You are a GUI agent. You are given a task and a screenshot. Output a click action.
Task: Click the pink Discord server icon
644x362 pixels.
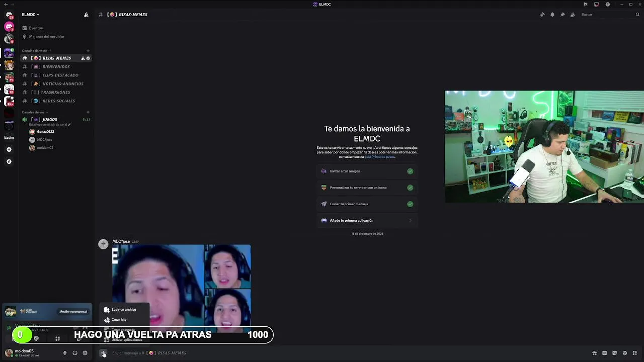[9, 27]
